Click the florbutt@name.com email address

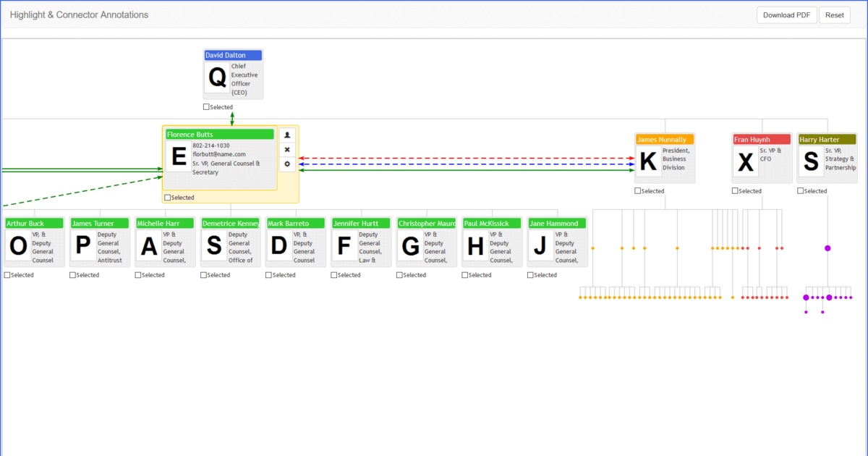point(218,154)
